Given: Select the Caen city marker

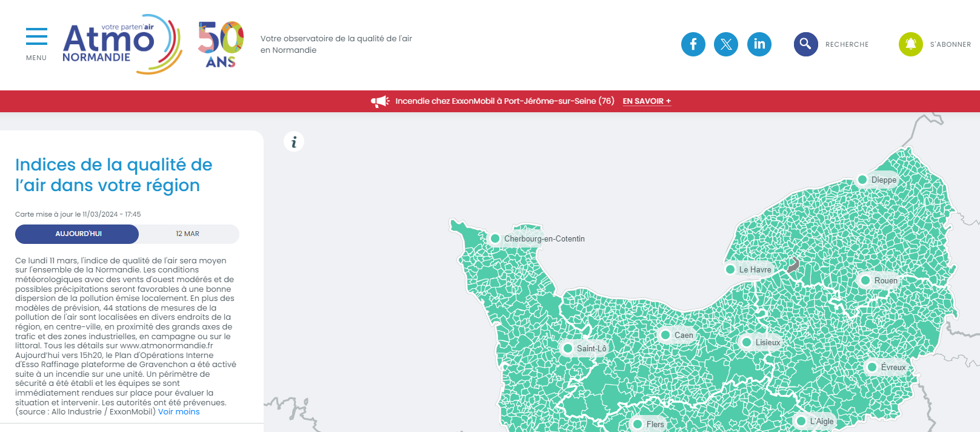Looking at the screenshot, I should tap(665, 335).
